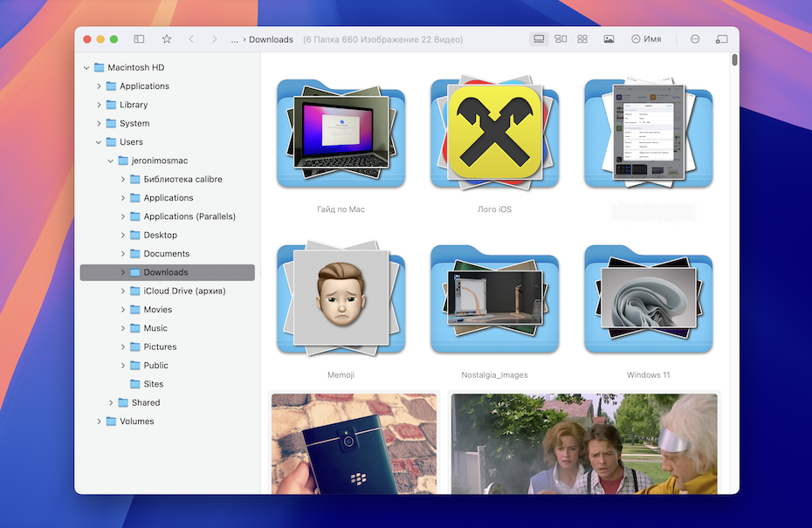Open the More options ellipsis menu
This screenshot has height=528, width=812.
pos(695,38)
